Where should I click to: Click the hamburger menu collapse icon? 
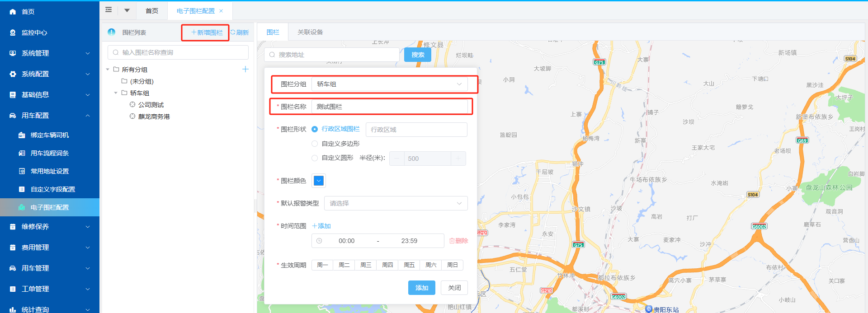click(108, 10)
